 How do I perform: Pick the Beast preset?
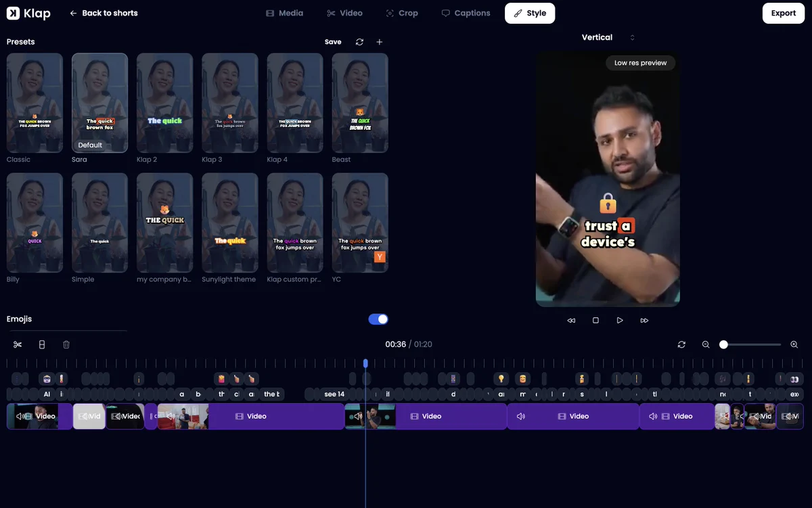click(359, 103)
